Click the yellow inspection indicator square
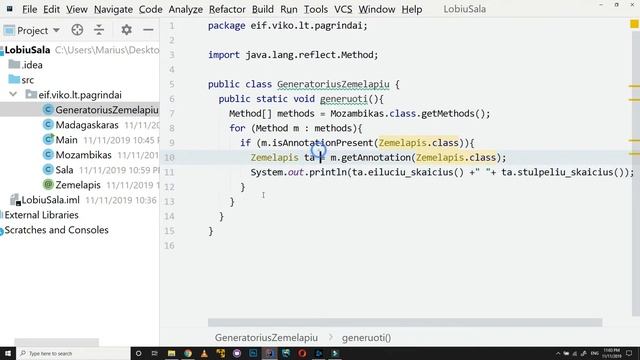This screenshot has width=640, height=360. 634,24
